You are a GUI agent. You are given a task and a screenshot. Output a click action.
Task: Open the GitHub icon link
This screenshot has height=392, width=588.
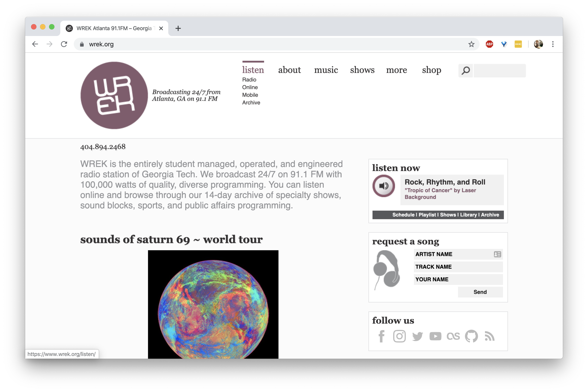[471, 336]
